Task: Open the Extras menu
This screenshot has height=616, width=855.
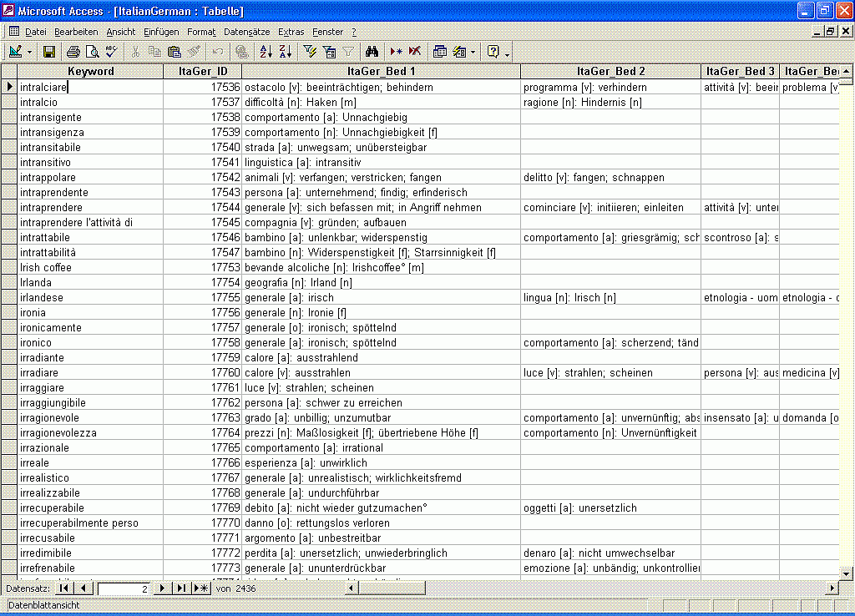Action: click(291, 33)
